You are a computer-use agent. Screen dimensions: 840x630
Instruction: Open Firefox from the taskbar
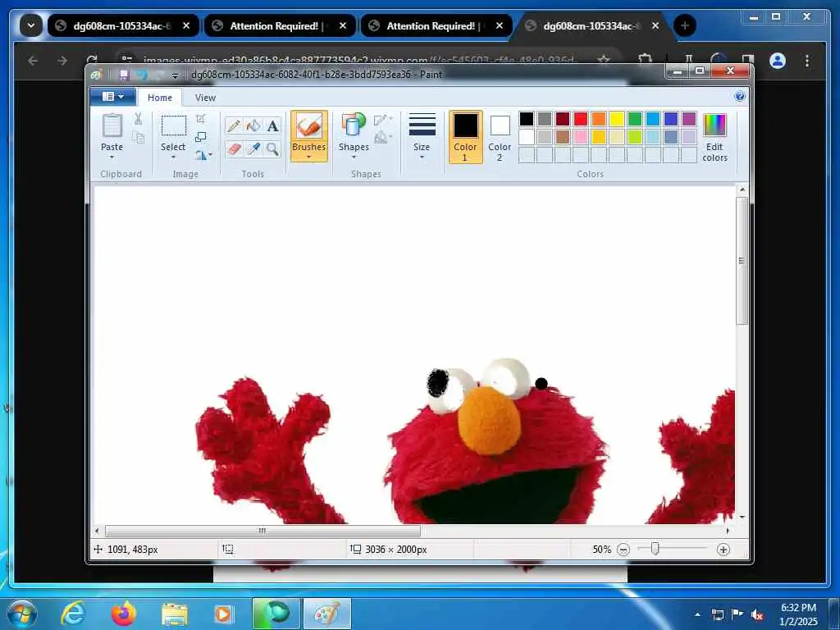pyautogui.click(x=124, y=614)
